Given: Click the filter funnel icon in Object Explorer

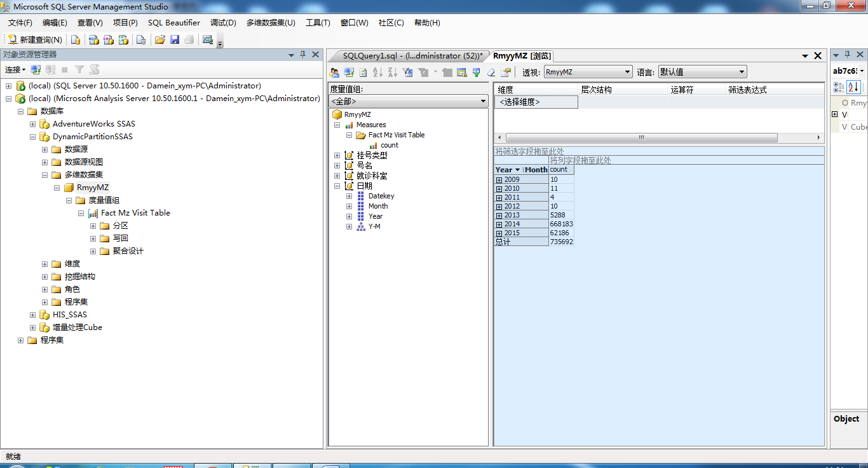Looking at the screenshot, I should [79, 69].
